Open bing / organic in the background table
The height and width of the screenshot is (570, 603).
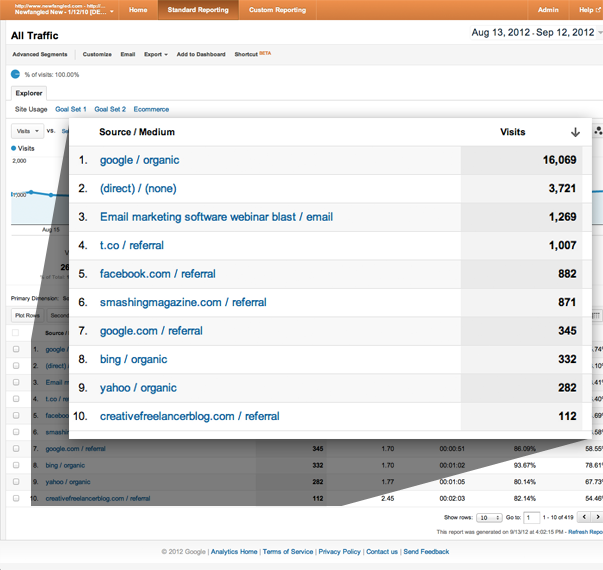[x=65, y=465]
